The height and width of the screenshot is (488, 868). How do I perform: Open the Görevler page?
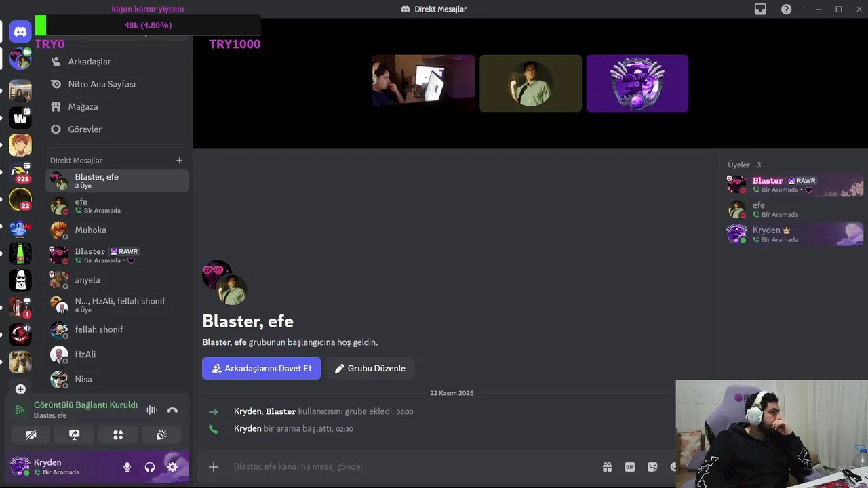pos(117,129)
